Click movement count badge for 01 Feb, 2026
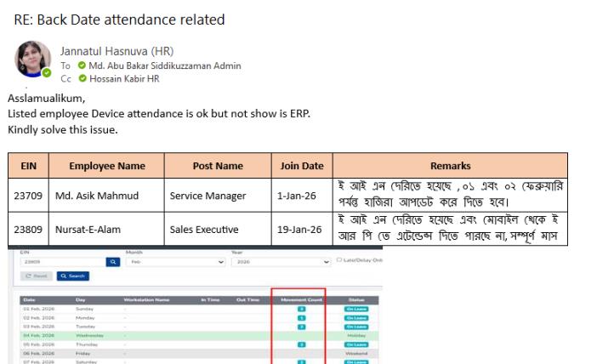The height and width of the screenshot is (364, 614). click(300, 309)
